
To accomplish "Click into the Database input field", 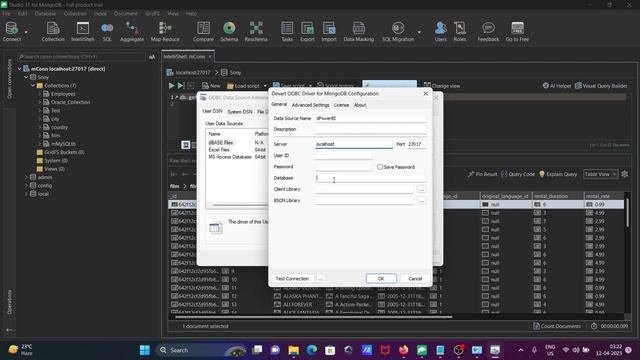I will (x=371, y=178).
